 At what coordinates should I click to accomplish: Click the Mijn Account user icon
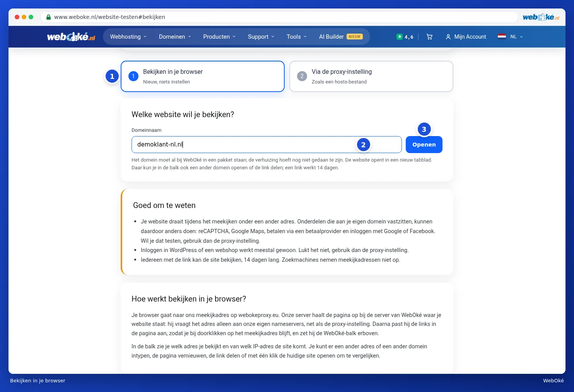tap(448, 37)
